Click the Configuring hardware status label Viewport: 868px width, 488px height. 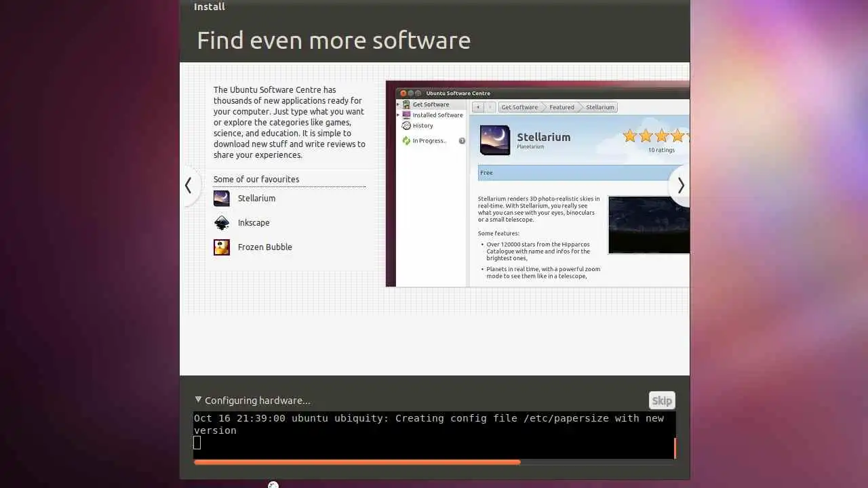click(258, 401)
